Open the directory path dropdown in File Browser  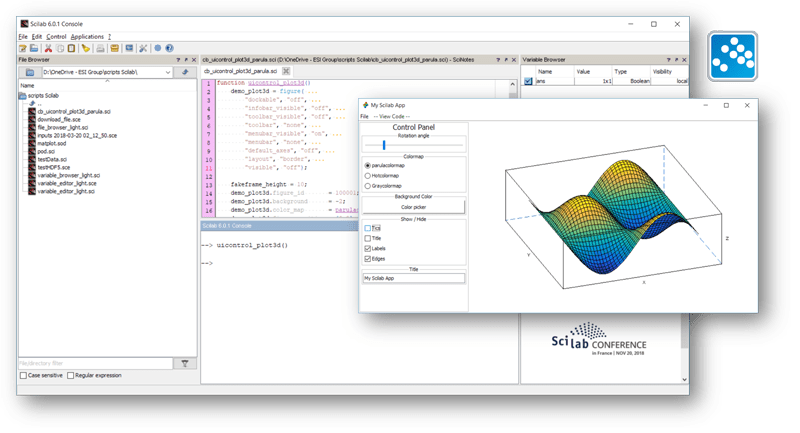(x=169, y=73)
